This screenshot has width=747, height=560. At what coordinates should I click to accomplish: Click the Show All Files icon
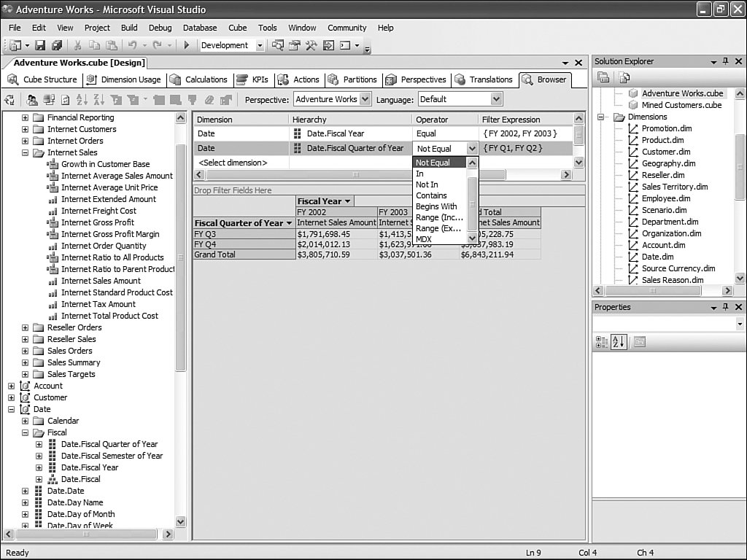coord(624,77)
